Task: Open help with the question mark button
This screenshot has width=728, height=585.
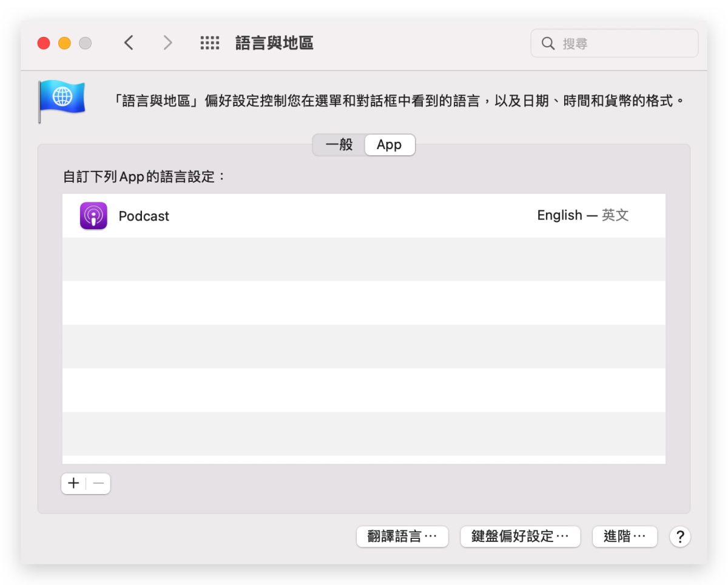Action: (680, 537)
